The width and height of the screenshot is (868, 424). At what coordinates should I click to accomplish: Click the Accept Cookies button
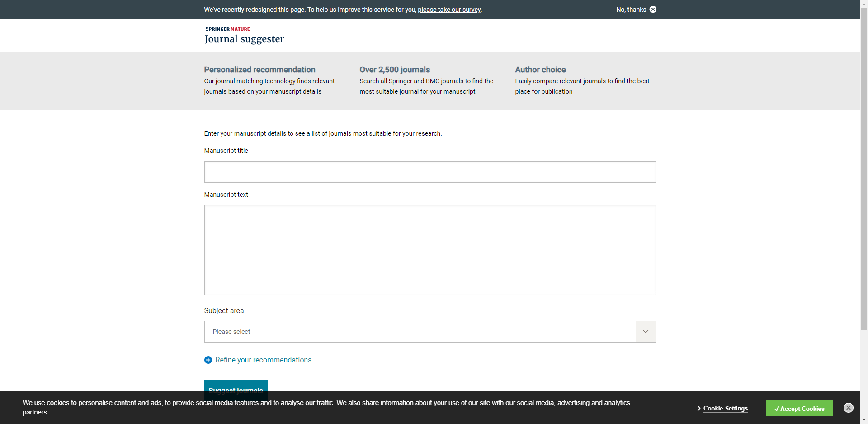point(799,409)
